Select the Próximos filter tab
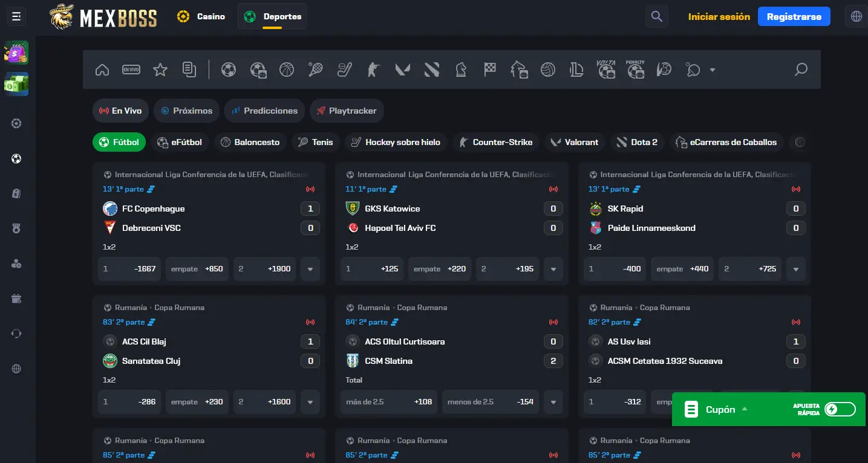Image resolution: width=868 pixels, height=463 pixels. 186,111
